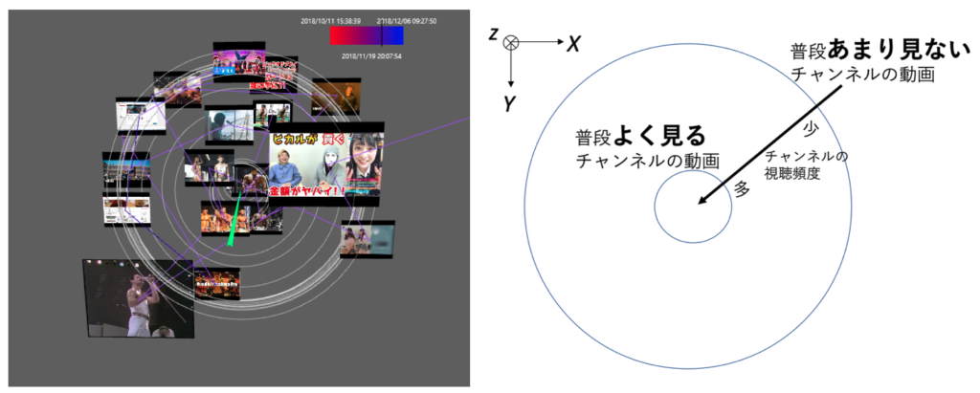Image resolution: width=980 pixels, height=393 pixels.
Task: Open the girls thumbnail at lower right of spiral
Action: [367, 240]
